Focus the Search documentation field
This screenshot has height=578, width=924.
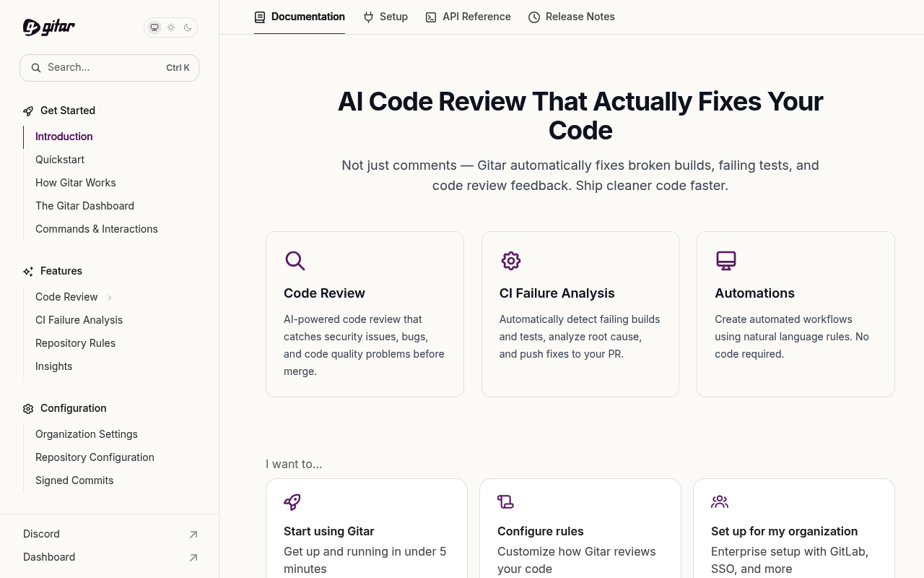(109, 68)
